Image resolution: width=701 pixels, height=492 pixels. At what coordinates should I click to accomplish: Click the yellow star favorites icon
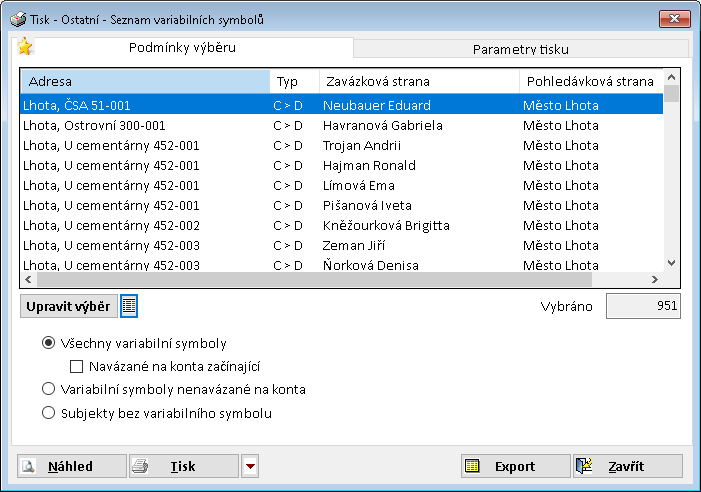[x=25, y=47]
